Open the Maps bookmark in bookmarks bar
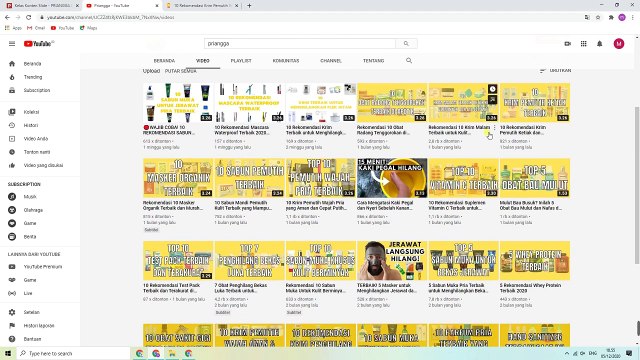 89,28
